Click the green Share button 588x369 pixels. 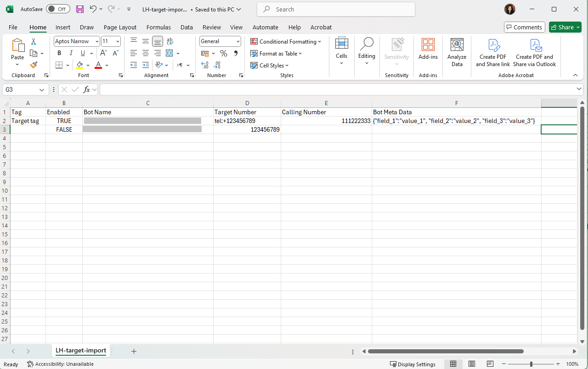pyautogui.click(x=565, y=27)
